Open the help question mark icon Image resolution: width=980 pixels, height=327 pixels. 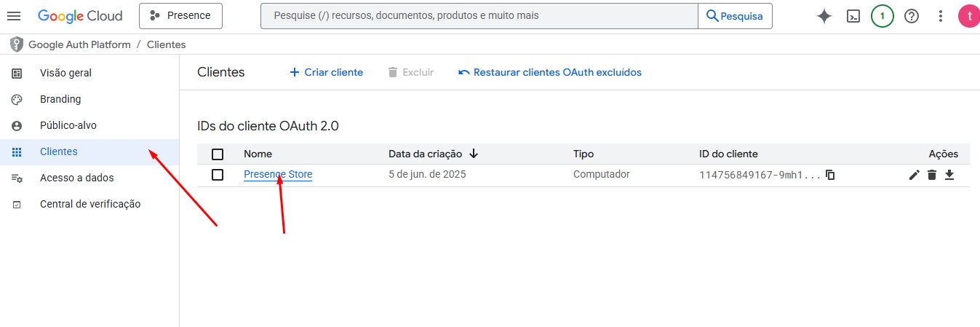click(x=912, y=16)
